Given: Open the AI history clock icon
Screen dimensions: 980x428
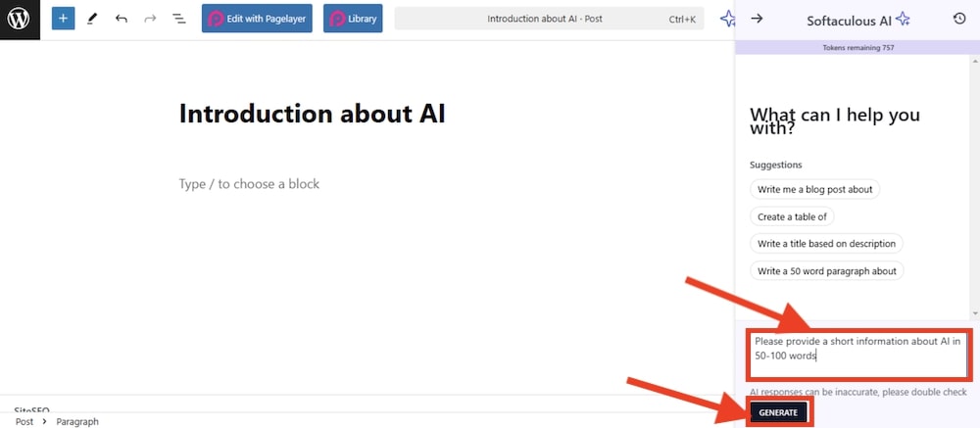Looking at the screenshot, I should click(959, 19).
